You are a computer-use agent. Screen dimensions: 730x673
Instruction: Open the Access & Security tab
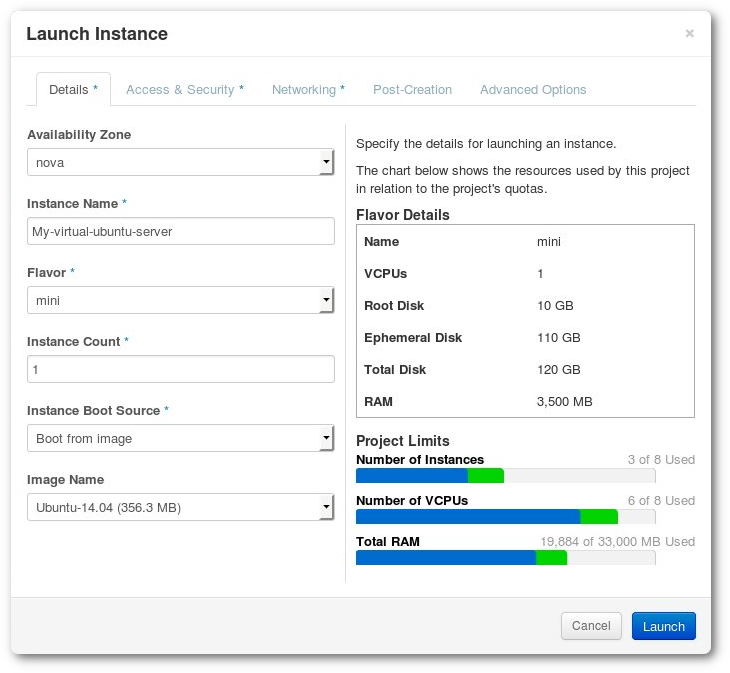pos(185,89)
